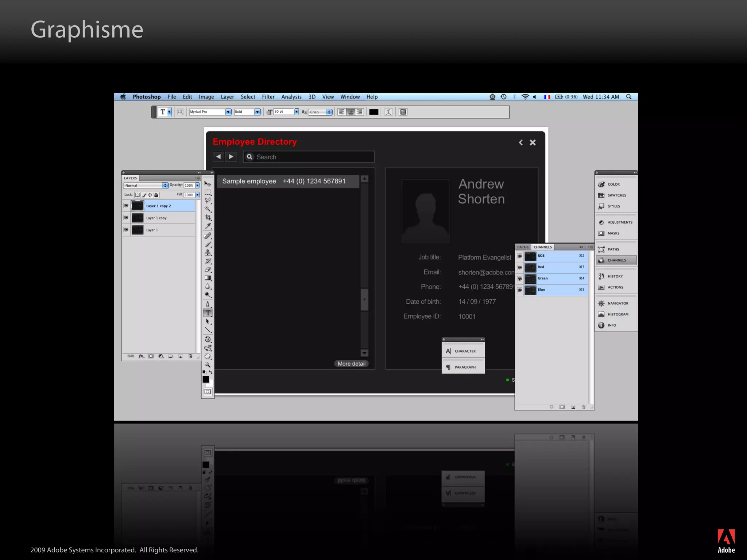This screenshot has width=747, height=560.
Task: Select the Gradient tool
Action: (x=208, y=278)
